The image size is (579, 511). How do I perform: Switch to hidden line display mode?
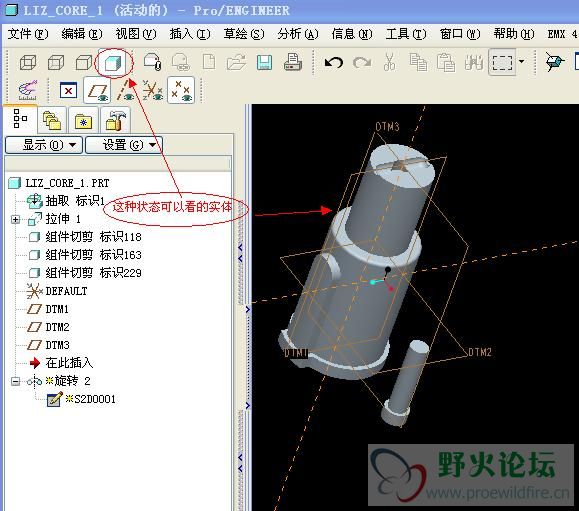click(56, 62)
